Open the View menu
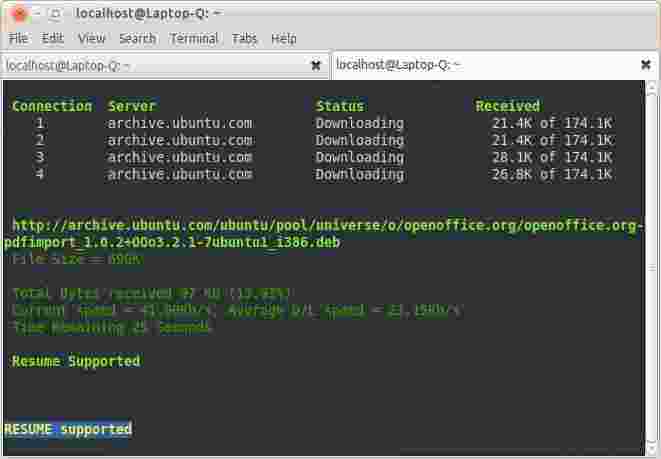661x459 pixels. (91, 39)
